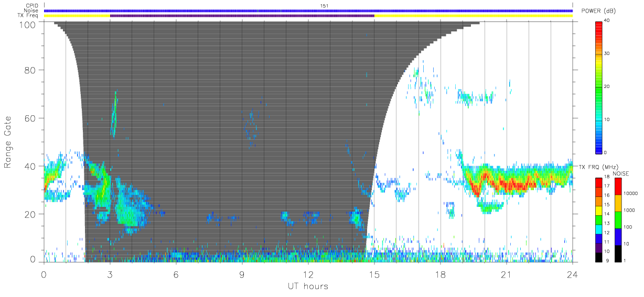Click the "POWER (dB)" legend title
The height and width of the screenshot is (297, 644).
coord(598,11)
